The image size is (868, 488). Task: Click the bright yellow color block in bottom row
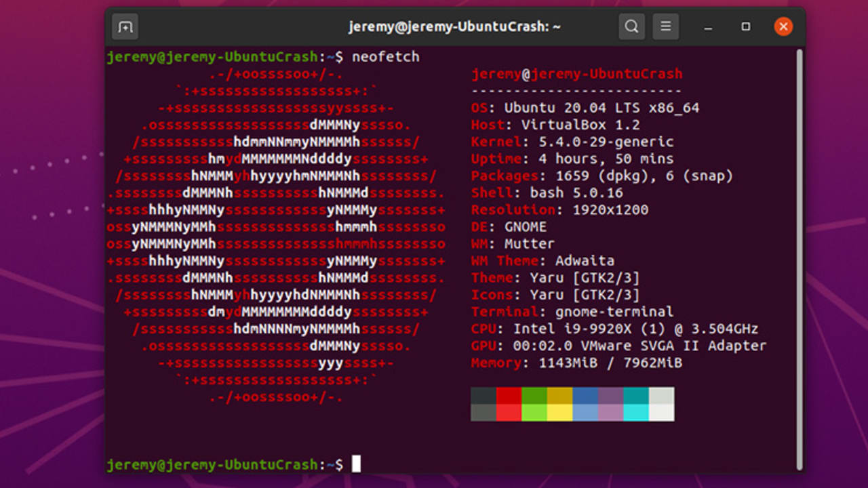(x=559, y=413)
